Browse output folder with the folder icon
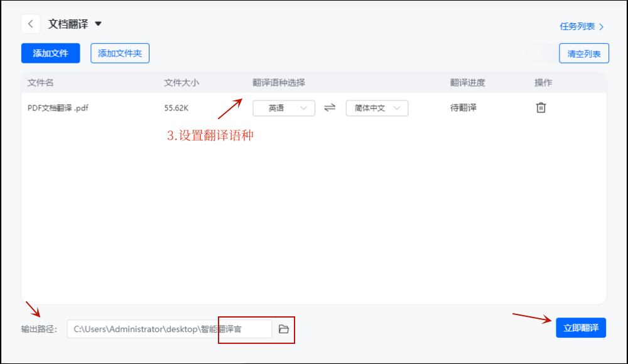 click(284, 329)
